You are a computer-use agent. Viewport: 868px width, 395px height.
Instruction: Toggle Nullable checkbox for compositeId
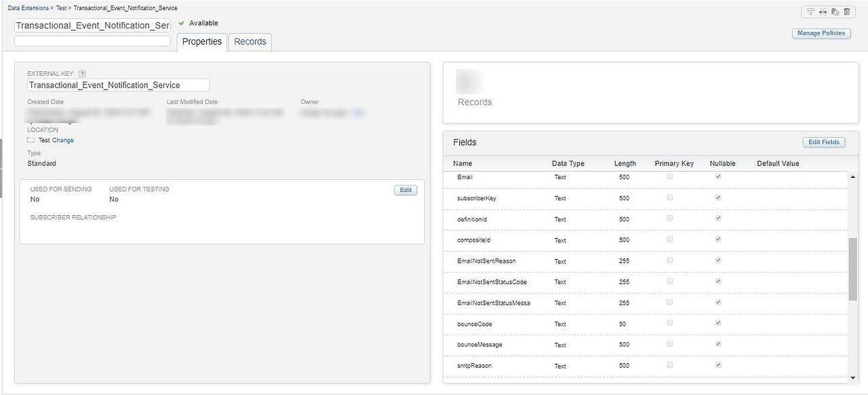[719, 240]
